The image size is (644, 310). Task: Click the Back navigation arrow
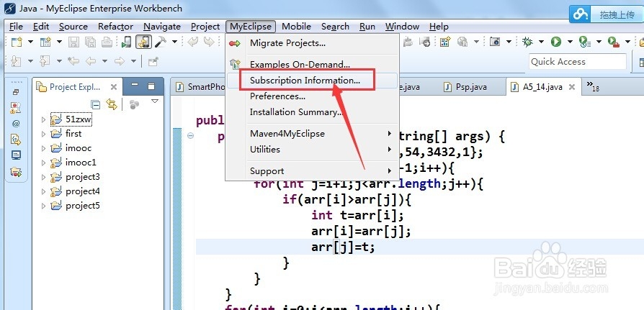tap(91, 62)
